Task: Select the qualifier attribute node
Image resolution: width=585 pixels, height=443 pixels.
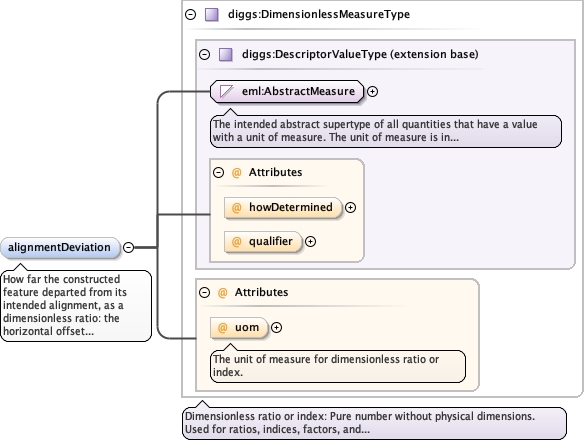Action: point(262,242)
